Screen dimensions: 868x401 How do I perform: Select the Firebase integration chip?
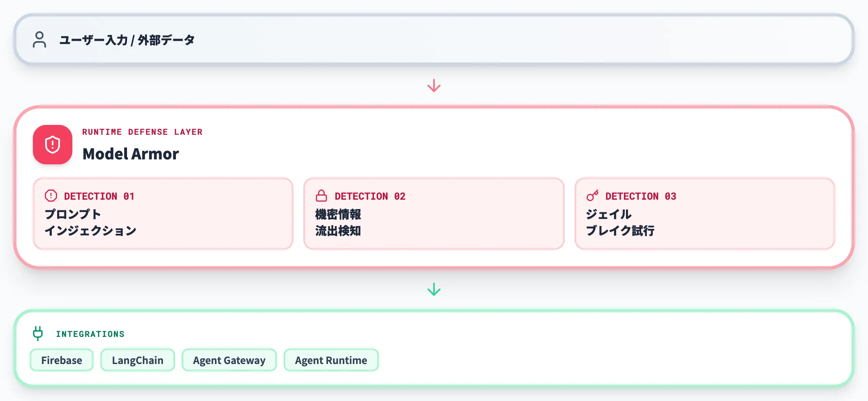click(62, 360)
